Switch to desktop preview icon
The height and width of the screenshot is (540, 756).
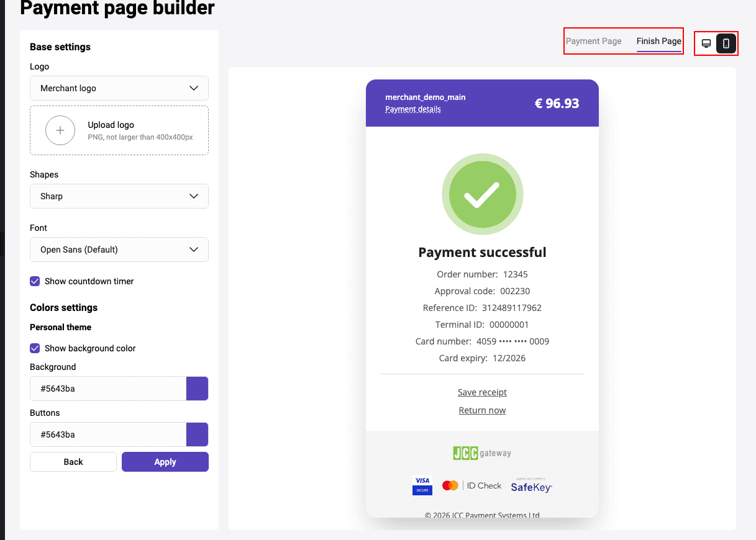(x=706, y=43)
